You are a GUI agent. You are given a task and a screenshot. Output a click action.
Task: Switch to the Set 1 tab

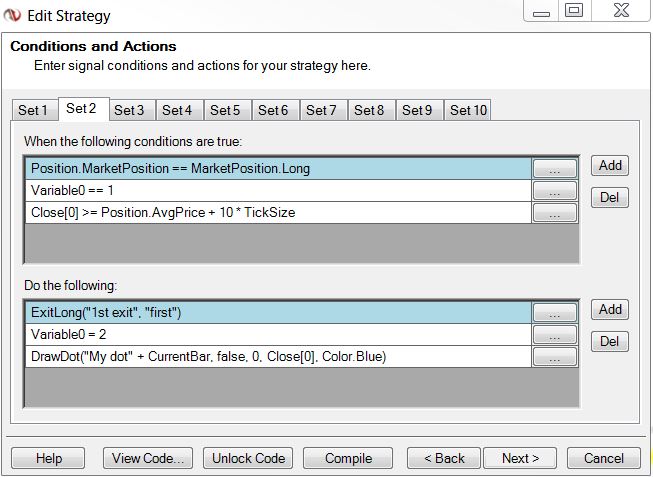[x=33, y=110]
